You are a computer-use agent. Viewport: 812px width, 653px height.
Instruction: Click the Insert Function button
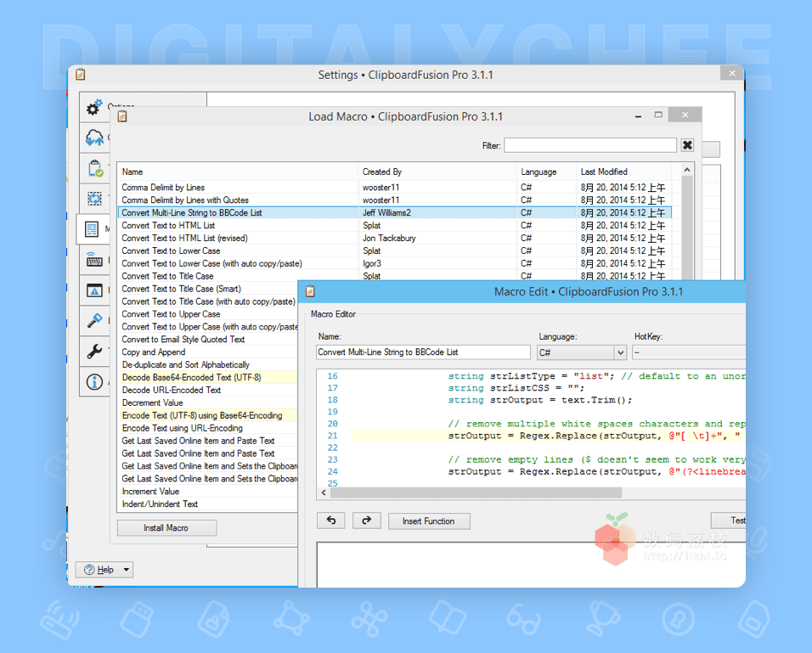(429, 521)
